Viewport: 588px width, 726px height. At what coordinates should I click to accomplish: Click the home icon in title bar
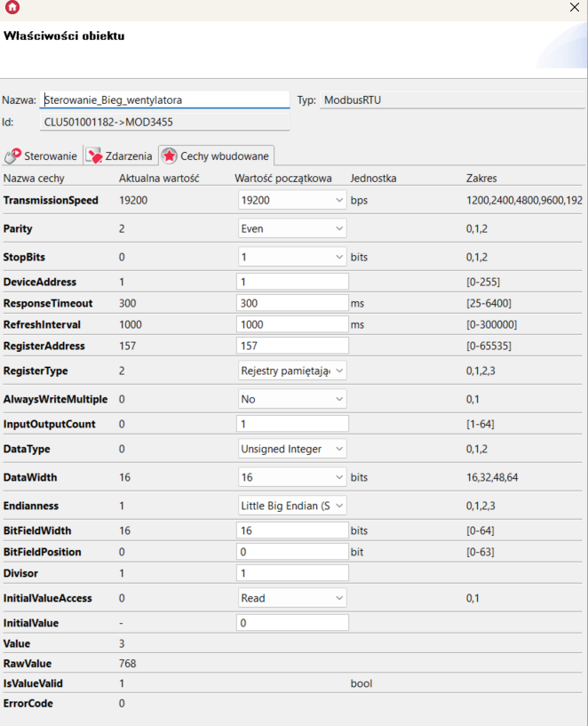12,7
